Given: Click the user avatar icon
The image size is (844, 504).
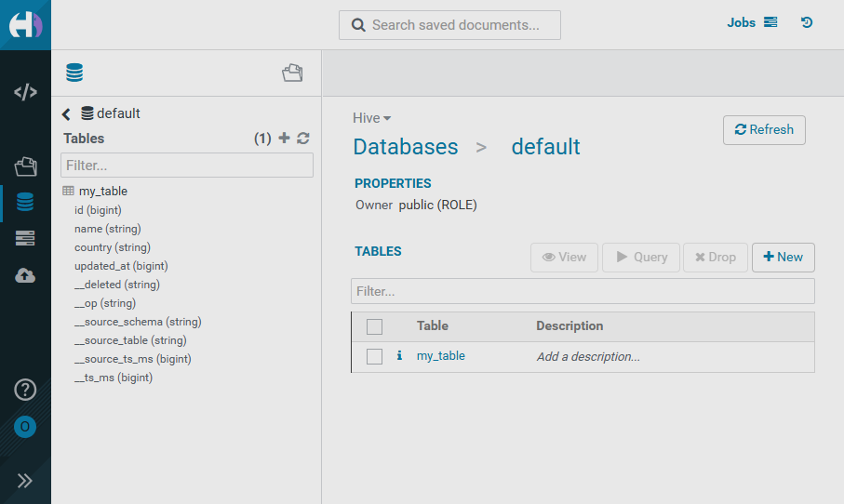Looking at the screenshot, I should coord(25,427).
